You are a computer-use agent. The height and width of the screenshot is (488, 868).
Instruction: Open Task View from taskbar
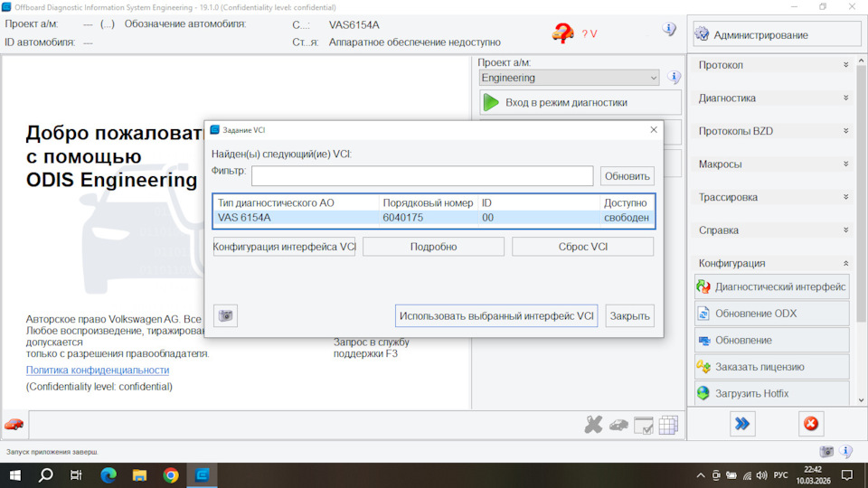[x=76, y=475]
